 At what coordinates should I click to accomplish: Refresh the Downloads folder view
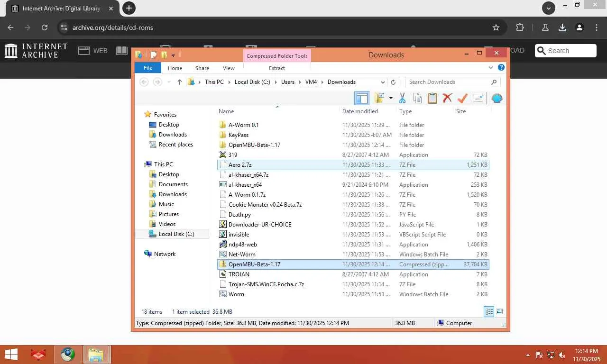[x=393, y=82]
